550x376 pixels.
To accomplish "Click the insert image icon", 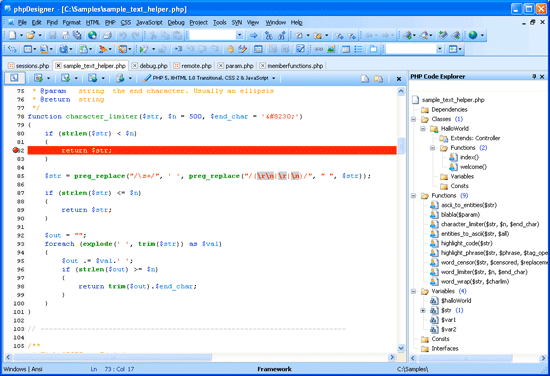I will [x=331, y=49].
